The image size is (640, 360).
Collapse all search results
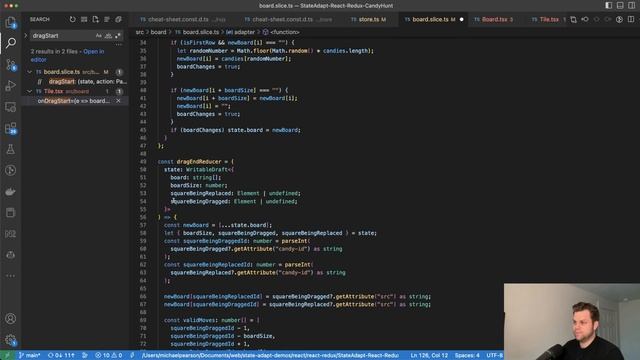coord(118,19)
